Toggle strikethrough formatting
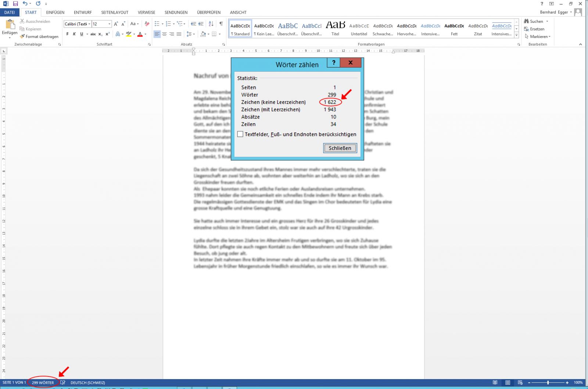 pyautogui.click(x=93, y=34)
